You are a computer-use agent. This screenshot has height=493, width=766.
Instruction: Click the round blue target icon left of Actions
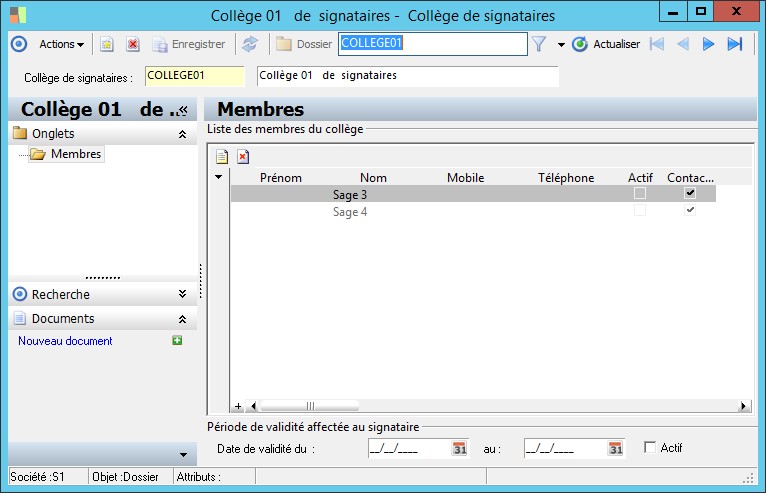[19, 44]
